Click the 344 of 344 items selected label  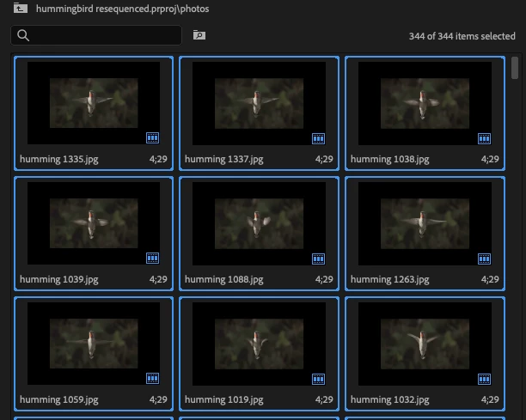tap(462, 36)
